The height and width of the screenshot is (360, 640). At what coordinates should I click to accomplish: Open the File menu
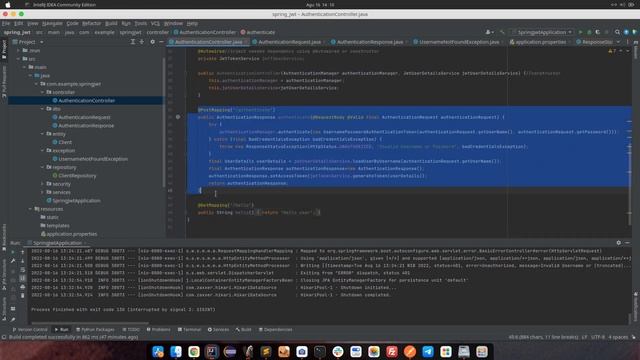point(6,24)
